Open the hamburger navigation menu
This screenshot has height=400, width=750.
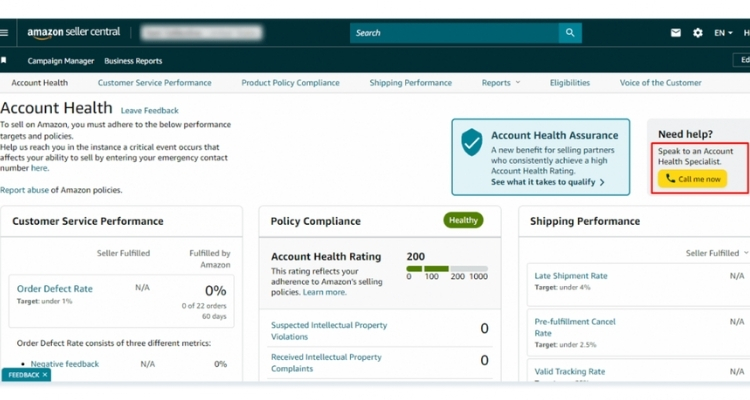click(4, 33)
